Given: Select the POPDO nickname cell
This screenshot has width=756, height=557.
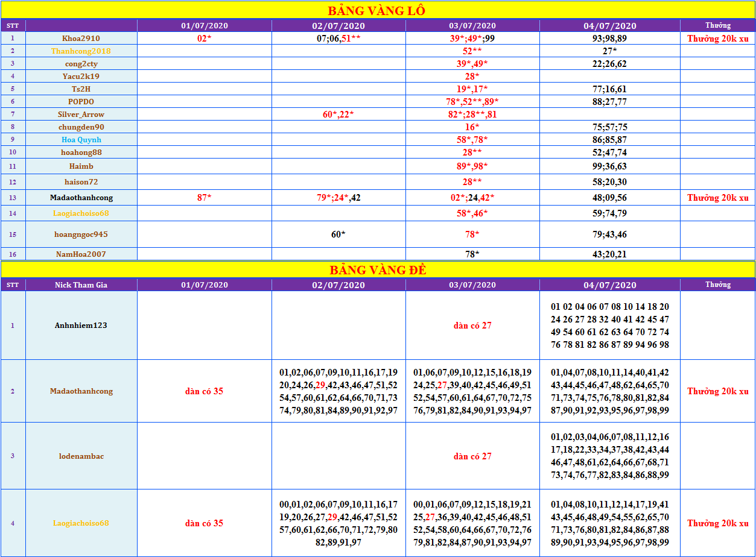Looking at the screenshot, I should 81,102.
